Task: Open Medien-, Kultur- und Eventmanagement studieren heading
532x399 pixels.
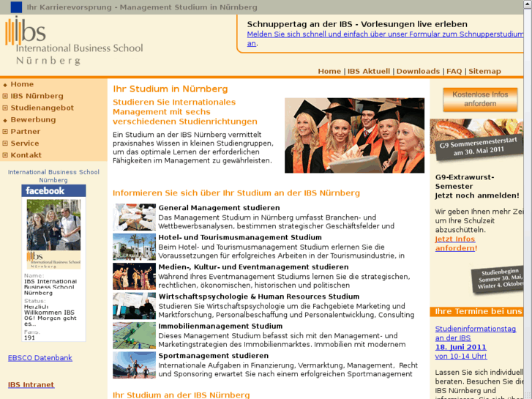Action: click(x=253, y=267)
